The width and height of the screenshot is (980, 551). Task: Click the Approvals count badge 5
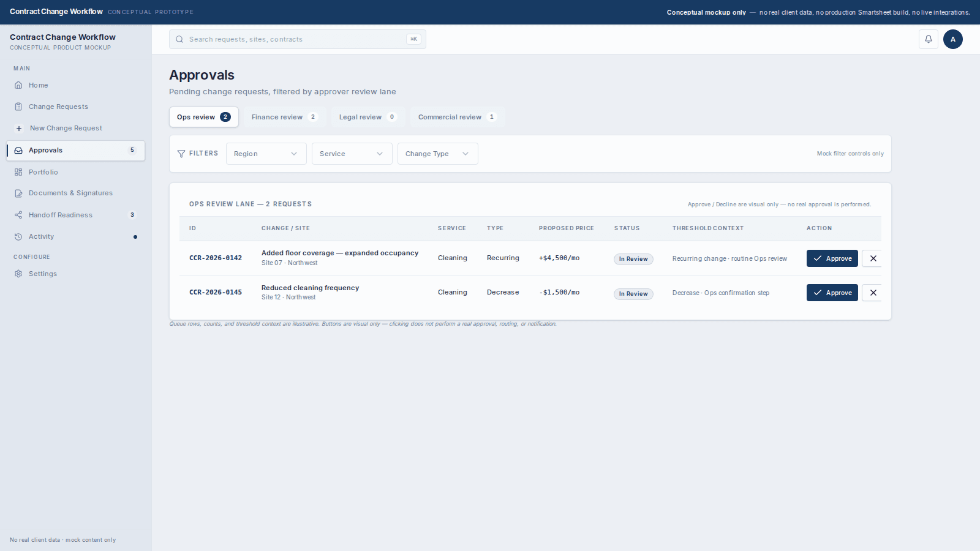(x=132, y=150)
